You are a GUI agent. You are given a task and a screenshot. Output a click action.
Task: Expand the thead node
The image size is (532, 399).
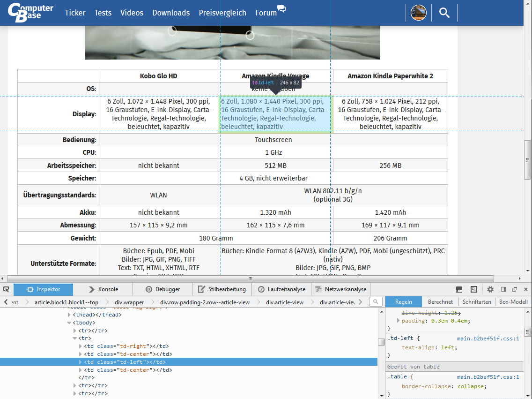(x=69, y=315)
